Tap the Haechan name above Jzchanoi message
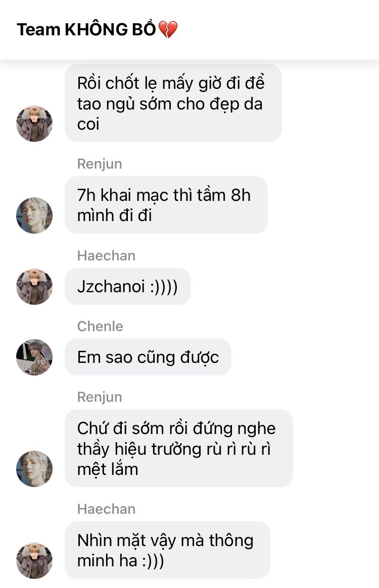The height and width of the screenshot is (588, 379). coord(106,256)
